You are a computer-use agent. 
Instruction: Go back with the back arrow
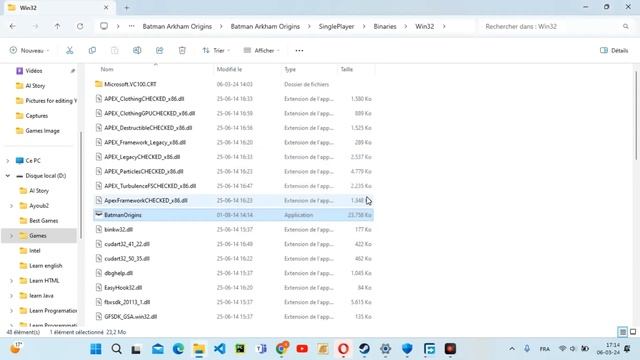(13, 26)
